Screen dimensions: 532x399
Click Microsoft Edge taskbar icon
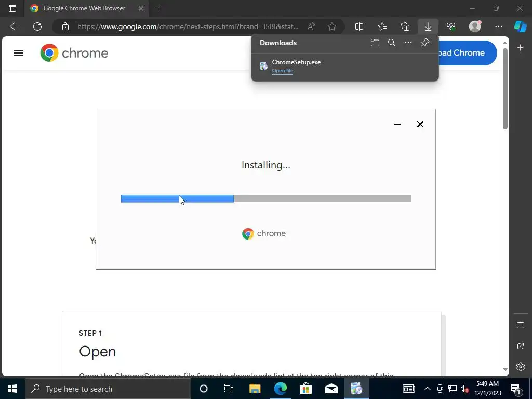[280, 389]
